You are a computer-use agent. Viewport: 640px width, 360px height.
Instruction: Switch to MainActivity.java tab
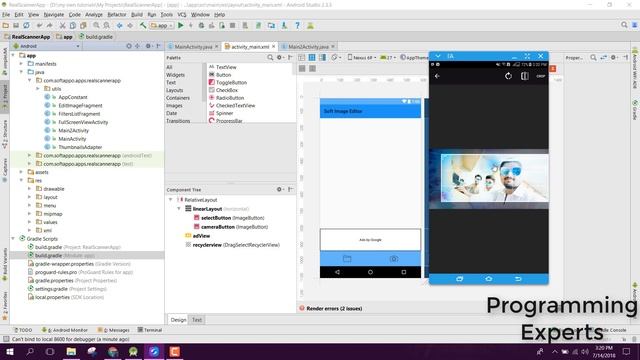pyautogui.click(x=193, y=47)
